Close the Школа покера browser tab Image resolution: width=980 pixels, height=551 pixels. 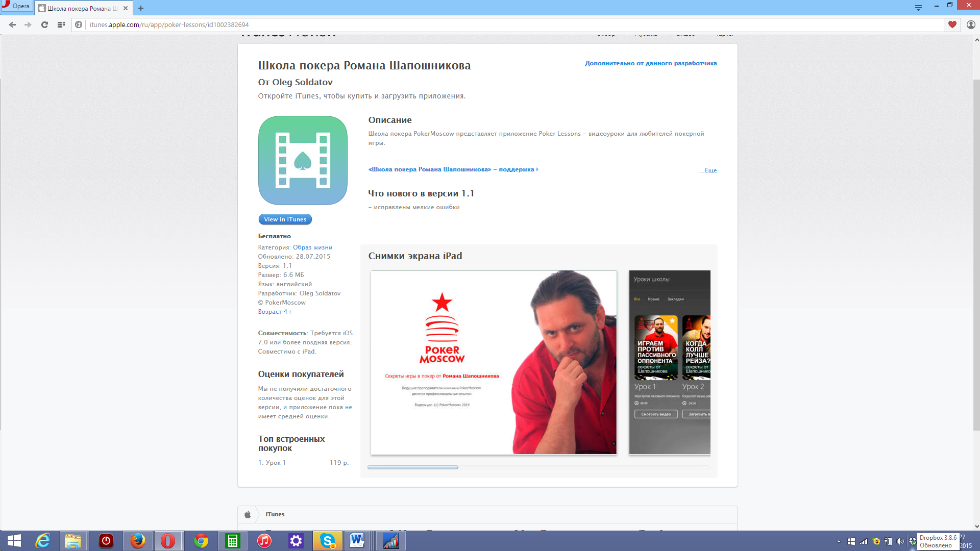[x=126, y=8]
